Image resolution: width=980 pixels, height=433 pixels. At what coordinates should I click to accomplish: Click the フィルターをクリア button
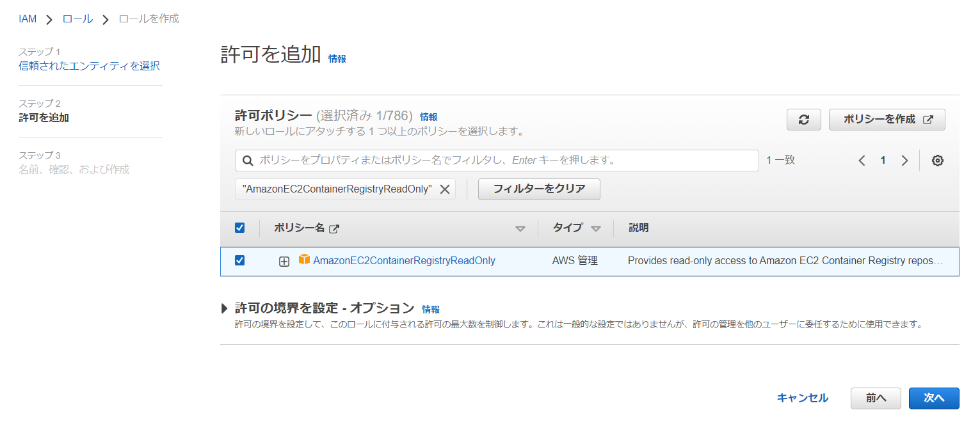click(x=538, y=189)
